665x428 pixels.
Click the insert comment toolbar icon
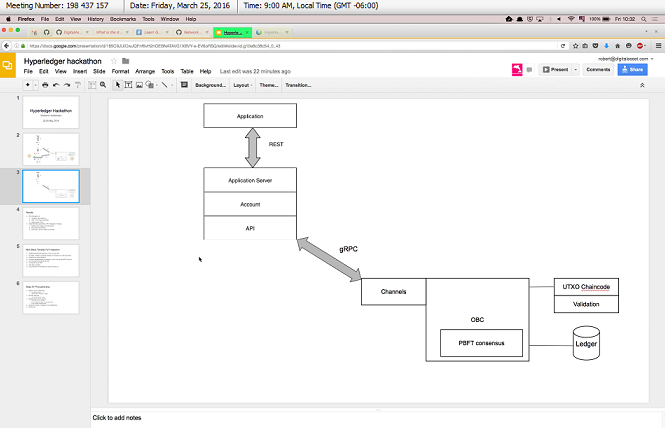[x=184, y=85]
